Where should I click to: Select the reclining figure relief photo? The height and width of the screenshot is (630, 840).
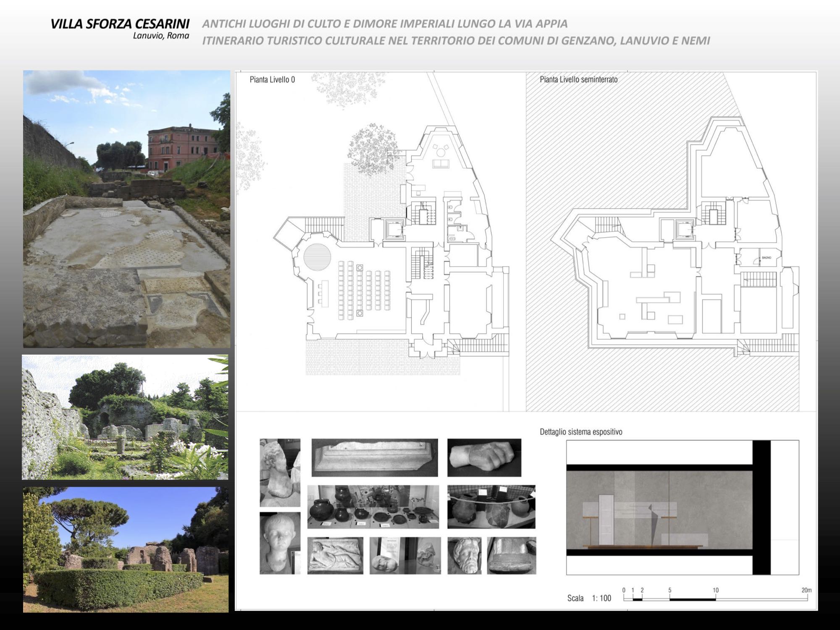[x=335, y=555]
